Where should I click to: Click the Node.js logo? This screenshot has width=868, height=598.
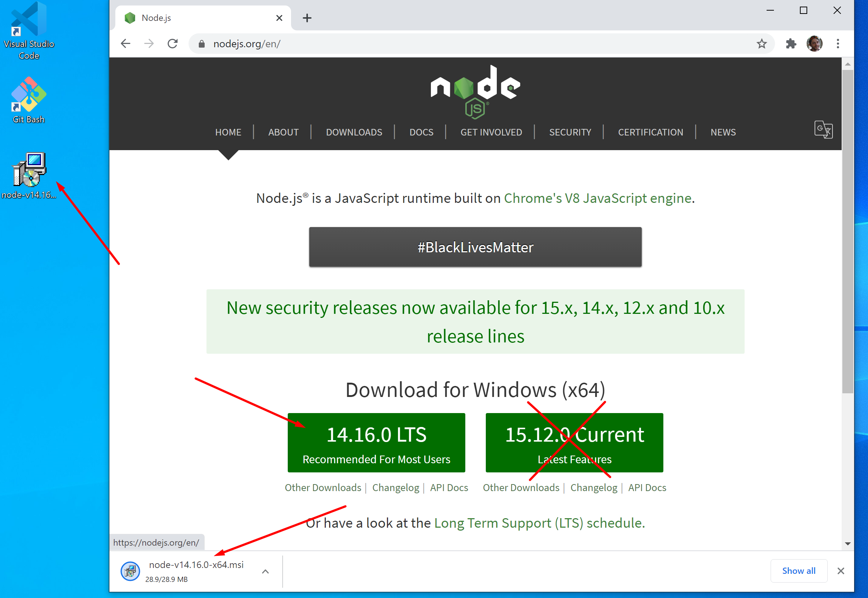coord(475,92)
